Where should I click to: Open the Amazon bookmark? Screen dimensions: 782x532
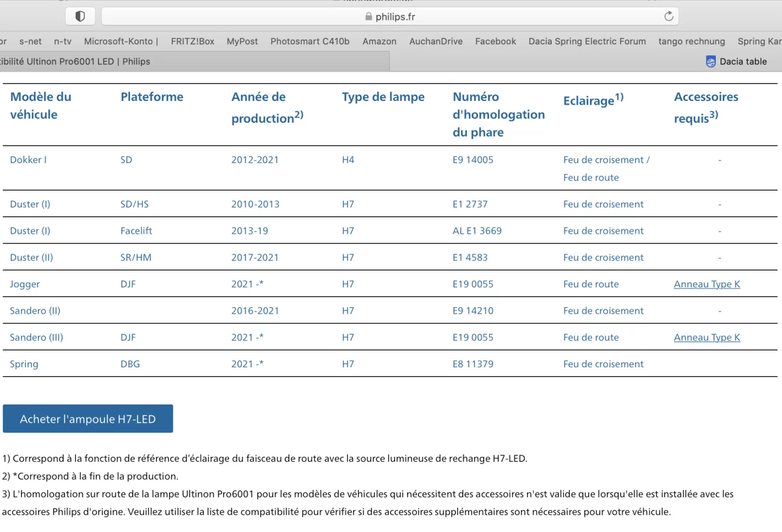coord(380,41)
